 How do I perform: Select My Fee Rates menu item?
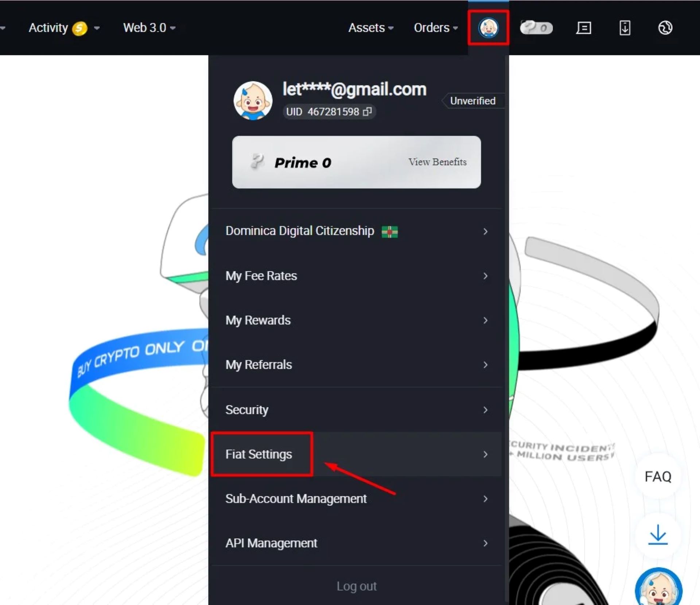click(357, 276)
